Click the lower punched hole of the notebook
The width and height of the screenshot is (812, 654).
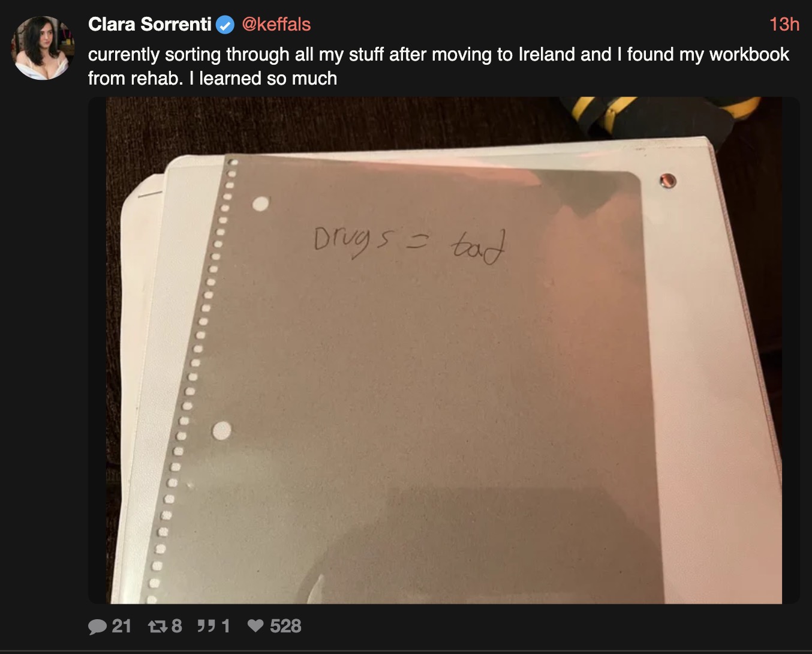coord(222,430)
